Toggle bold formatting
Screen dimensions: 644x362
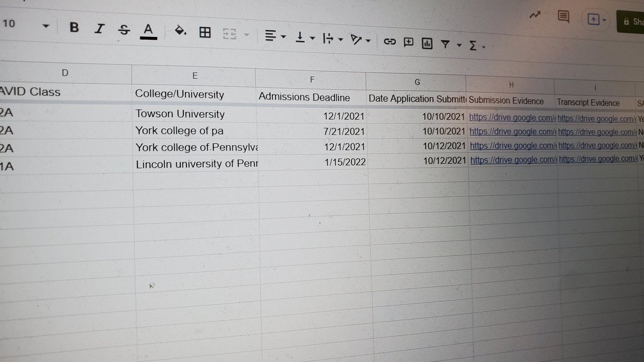click(x=75, y=28)
